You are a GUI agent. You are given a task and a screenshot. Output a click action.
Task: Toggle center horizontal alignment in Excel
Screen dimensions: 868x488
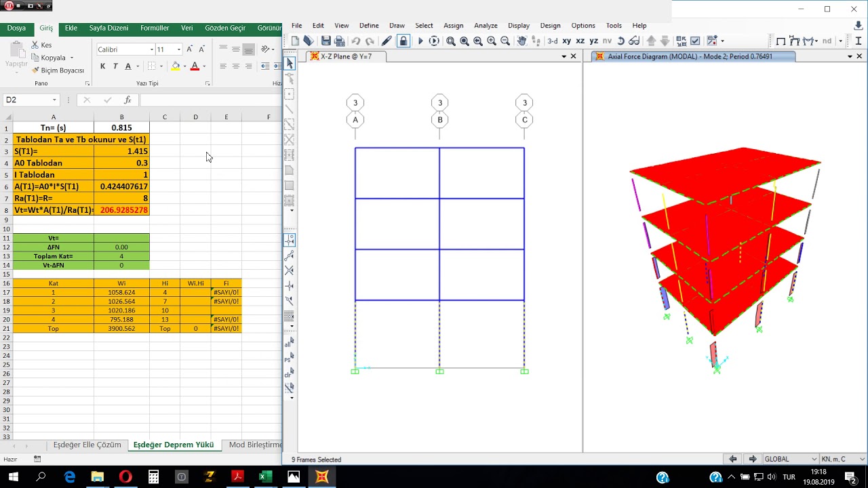coord(235,66)
